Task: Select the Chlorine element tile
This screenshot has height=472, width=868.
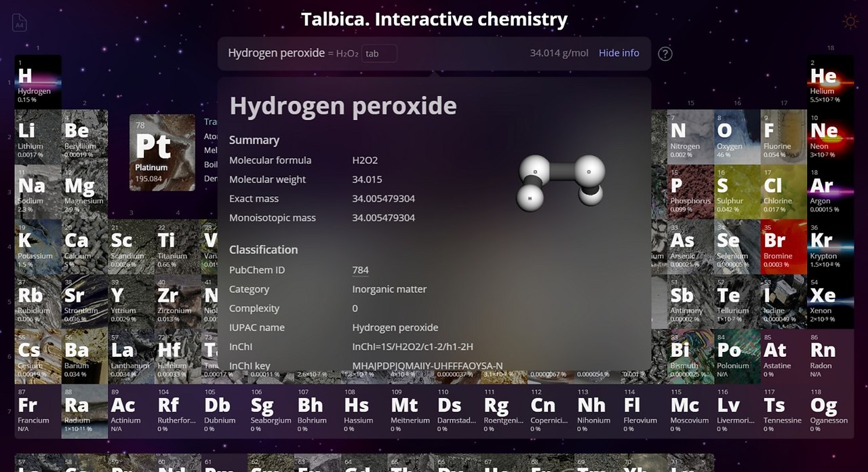Action: click(x=783, y=191)
